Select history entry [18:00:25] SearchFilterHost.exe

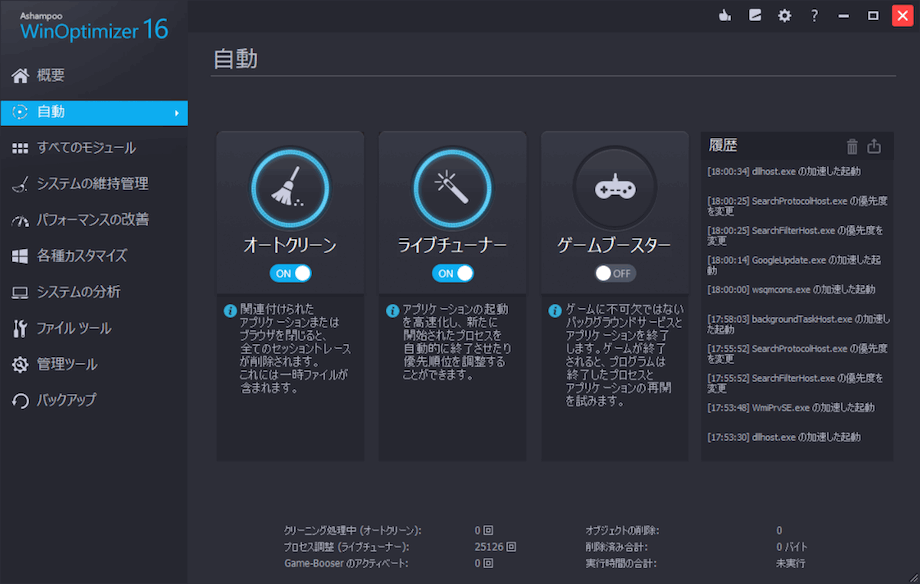coord(795,235)
